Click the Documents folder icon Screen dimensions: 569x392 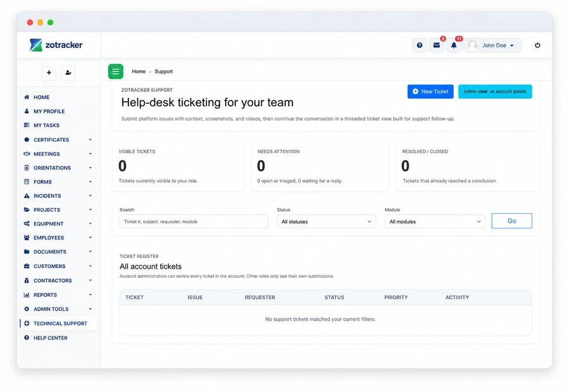(x=27, y=252)
